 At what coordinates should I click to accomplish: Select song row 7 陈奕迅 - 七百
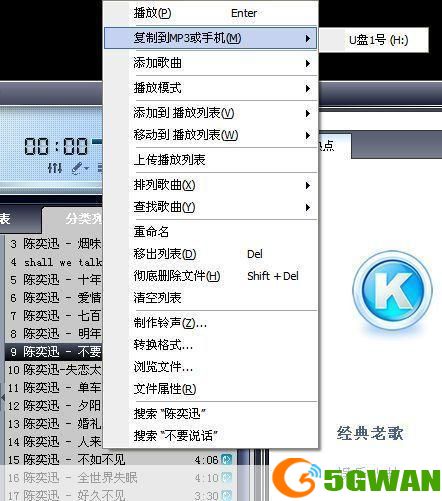[54, 316]
